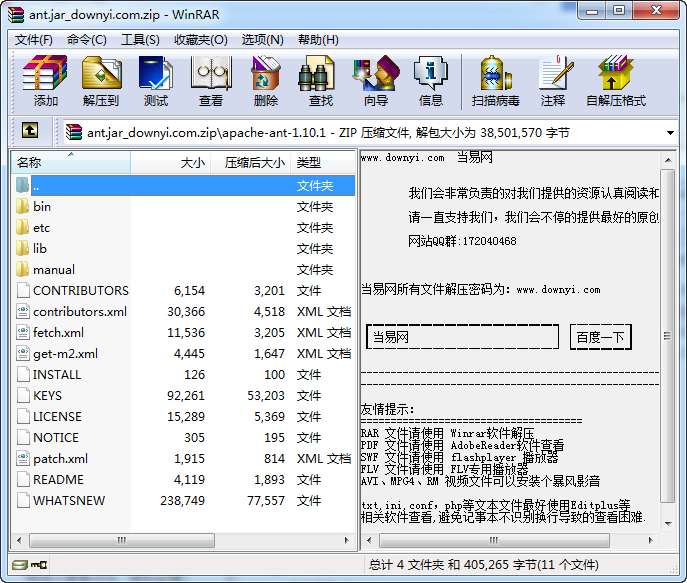
Task: Click the 当易网 search box
Action: point(462,337)
